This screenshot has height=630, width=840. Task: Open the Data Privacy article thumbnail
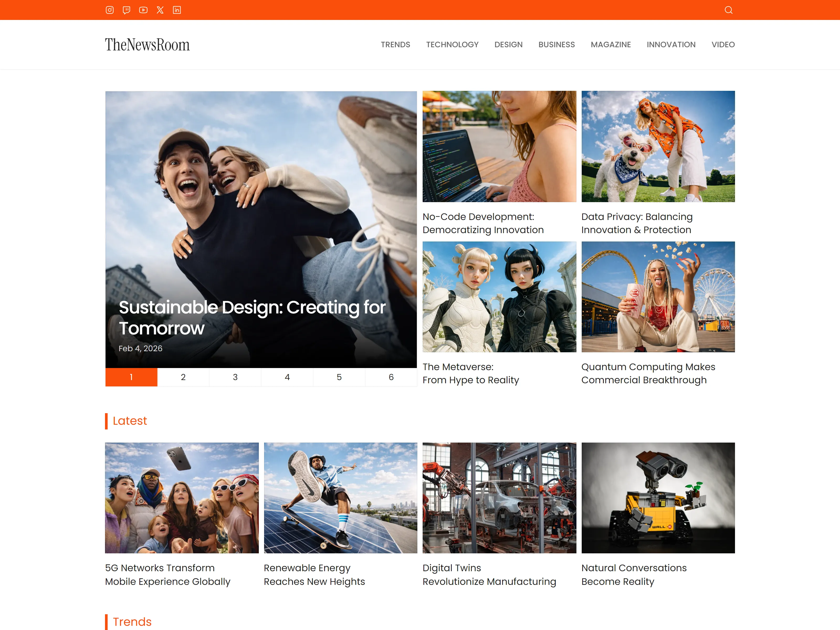pos(658,146)
